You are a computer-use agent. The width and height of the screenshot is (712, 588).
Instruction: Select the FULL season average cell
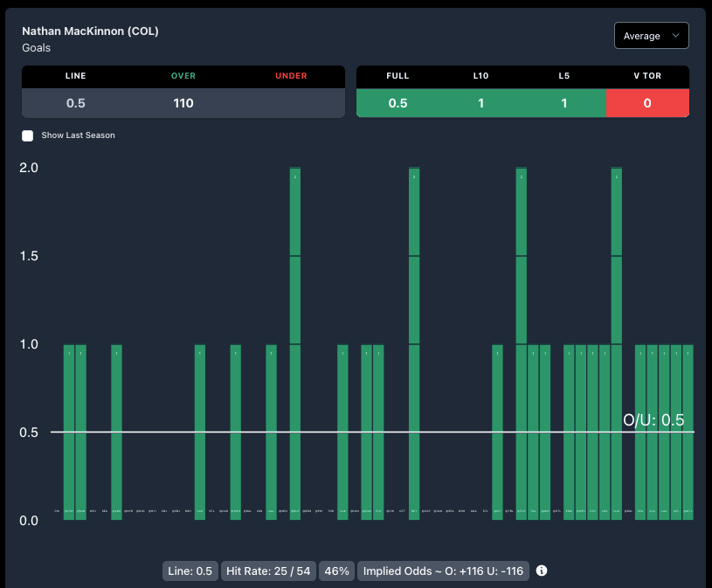click(397, 103)
